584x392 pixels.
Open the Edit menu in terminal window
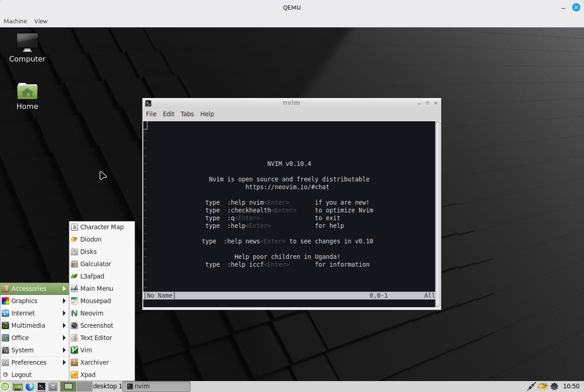coord(168,114)
